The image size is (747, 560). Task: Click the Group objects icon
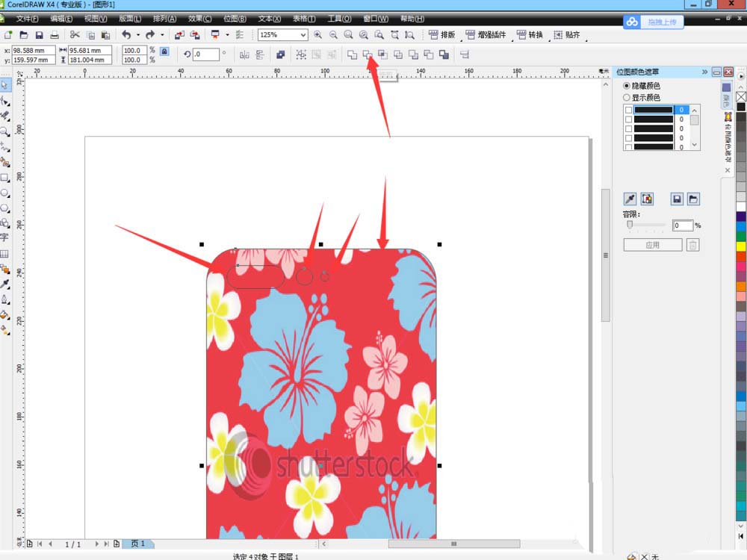pos(301,55)
